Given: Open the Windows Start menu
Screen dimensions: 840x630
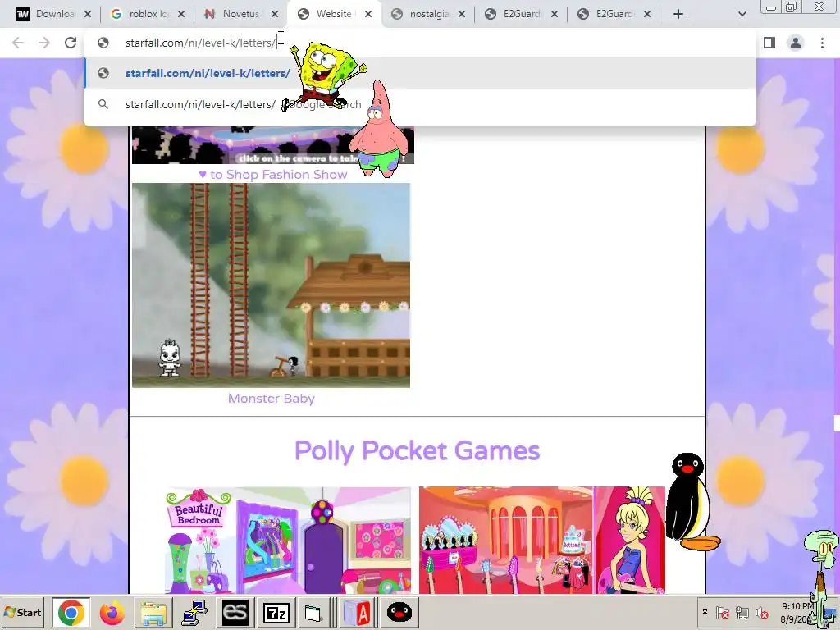Looking at the screenshot, I should (x=23, y=612).
